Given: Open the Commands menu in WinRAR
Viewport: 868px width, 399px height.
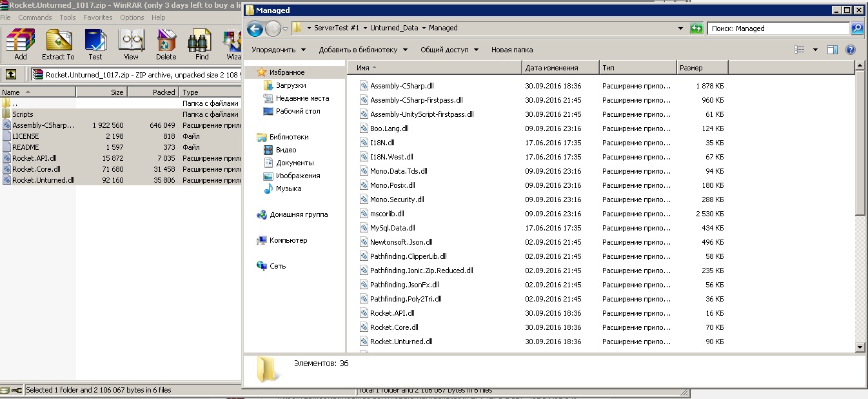Looking at the screenshot, I should click(35, 17).
